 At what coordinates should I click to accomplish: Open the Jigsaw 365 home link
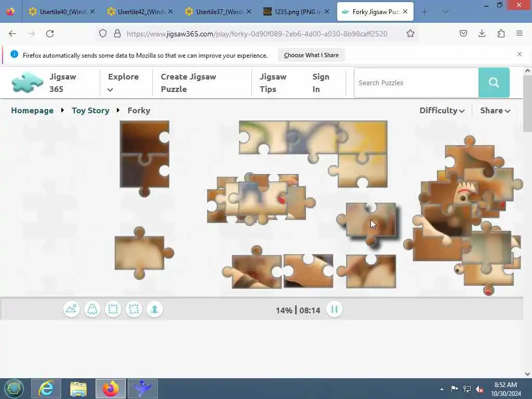[x=63, y=83]
